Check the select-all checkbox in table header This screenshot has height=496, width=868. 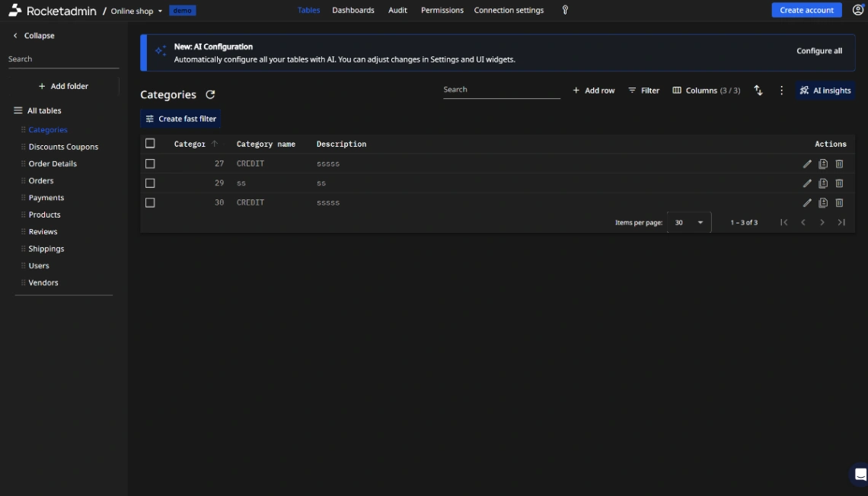pyautogui.click(x=150, y=143)
